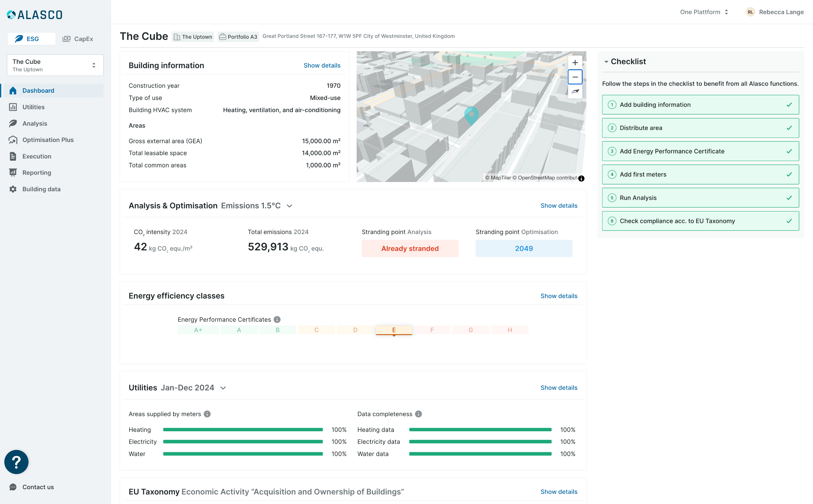
Task: Click the Energy Performance Certificates info icon
Action: pos(277,319)
